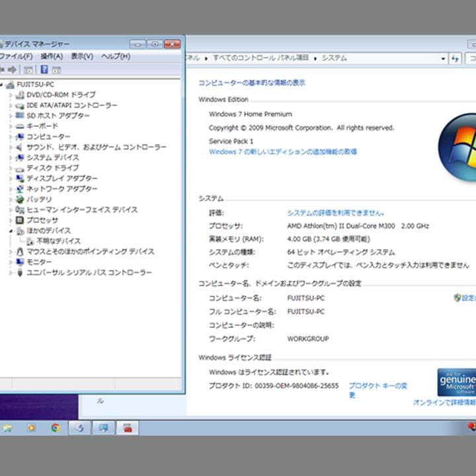Open the ファイル(F) menu in Device Manager
This screenshot has height=476, width=476.
(16, 56)
